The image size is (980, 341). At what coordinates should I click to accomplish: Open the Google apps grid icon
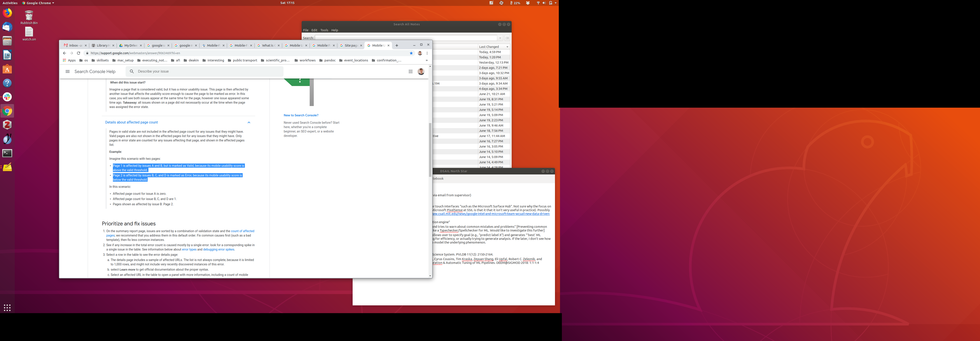pos(411,71)
